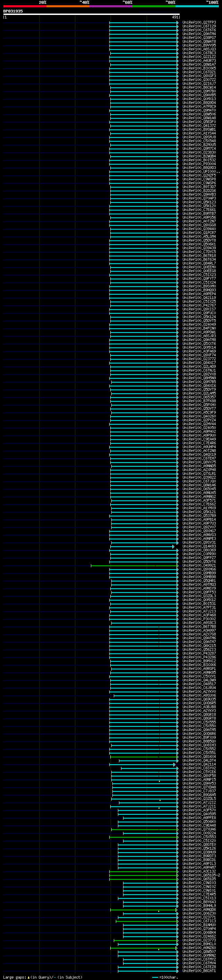
Task: Select the UniRef100_B6CWI4 label
Action: tap(199, 88)
